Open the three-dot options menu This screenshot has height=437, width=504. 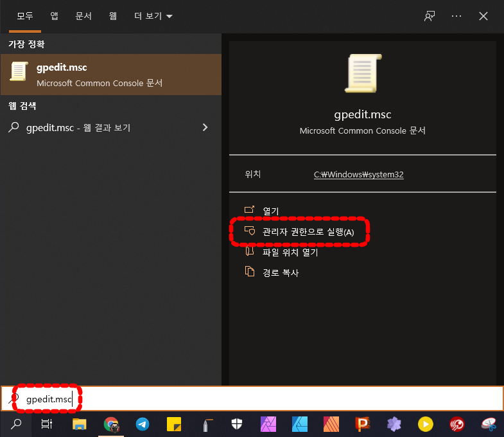[456, 16]
